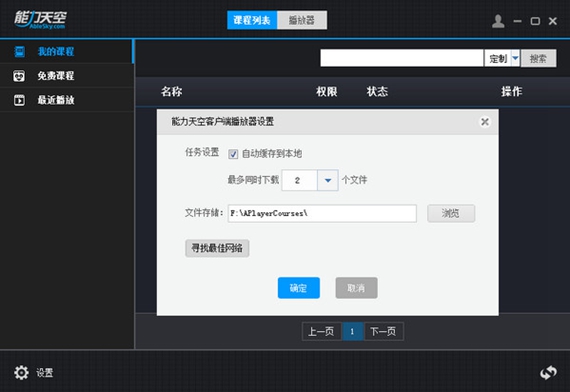Confirm settings with 确定 button
Screen dimensions: 570x392
point(299,288)
